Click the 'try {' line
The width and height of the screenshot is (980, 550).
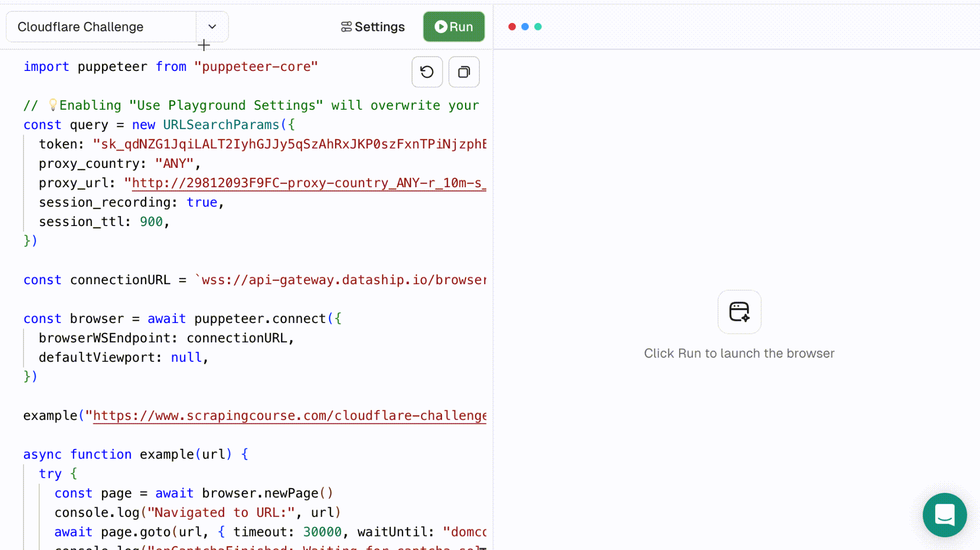(x=58, y=473)
